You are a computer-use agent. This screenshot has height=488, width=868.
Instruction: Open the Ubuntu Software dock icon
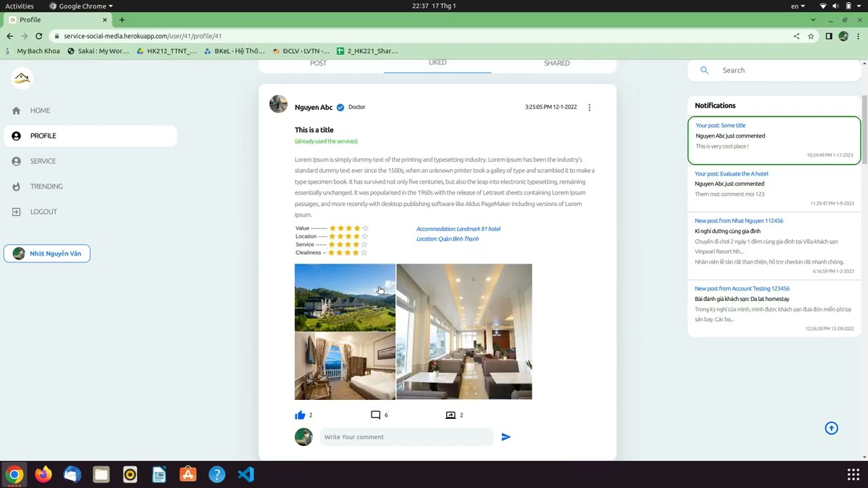point(188,474)
